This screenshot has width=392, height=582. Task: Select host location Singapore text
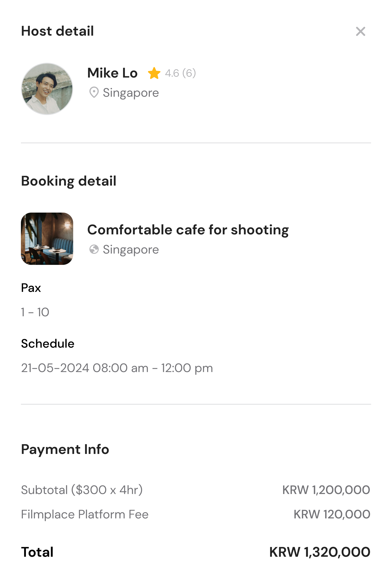pyautogui.click(x=131, y=93)
